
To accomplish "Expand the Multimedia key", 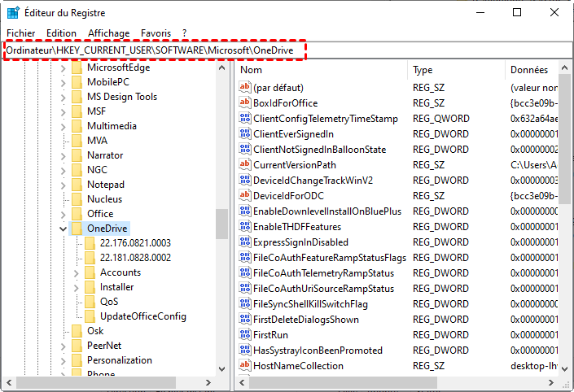I will [63, 127].
